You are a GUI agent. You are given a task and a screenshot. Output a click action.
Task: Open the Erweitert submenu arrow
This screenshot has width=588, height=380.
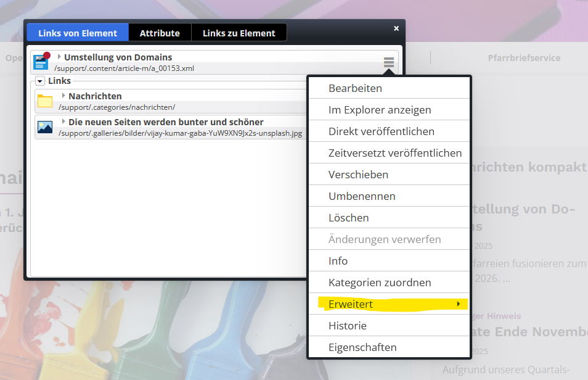coord(459,304)
